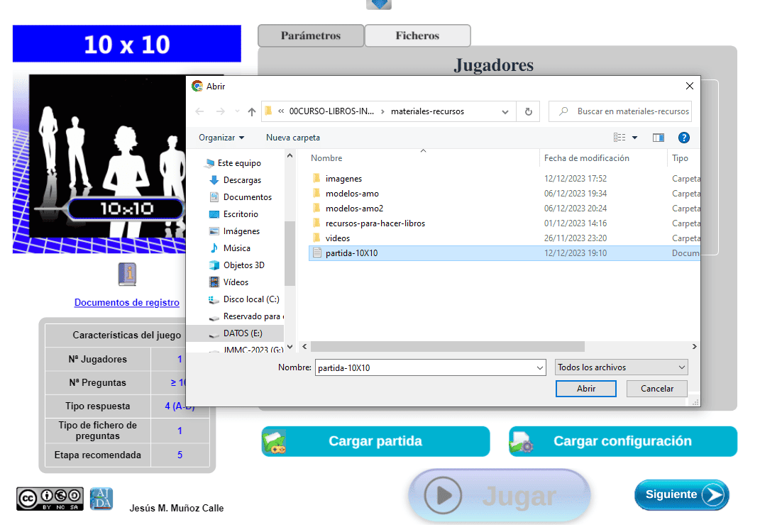Click the refresh folder button
This screenshot has width=760, height=532.
528,111
